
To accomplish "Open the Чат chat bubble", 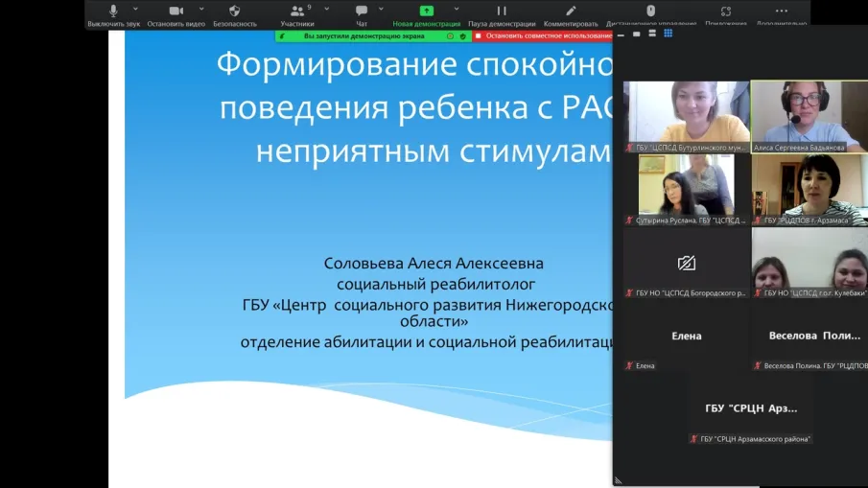I will coord(362,11).
